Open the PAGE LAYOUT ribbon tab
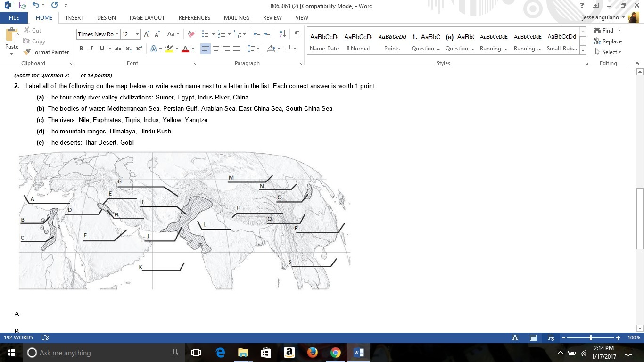This screenshot has height=362, width=644. 147,17
